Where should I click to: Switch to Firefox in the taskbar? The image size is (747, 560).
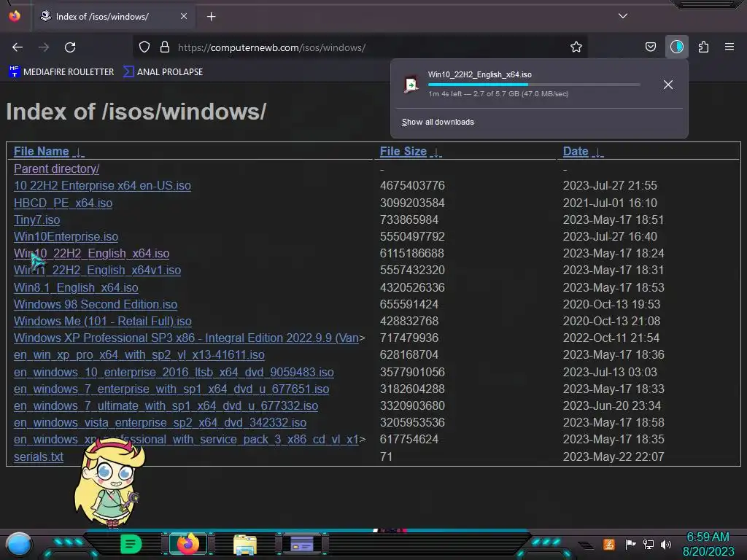point(187,544)
